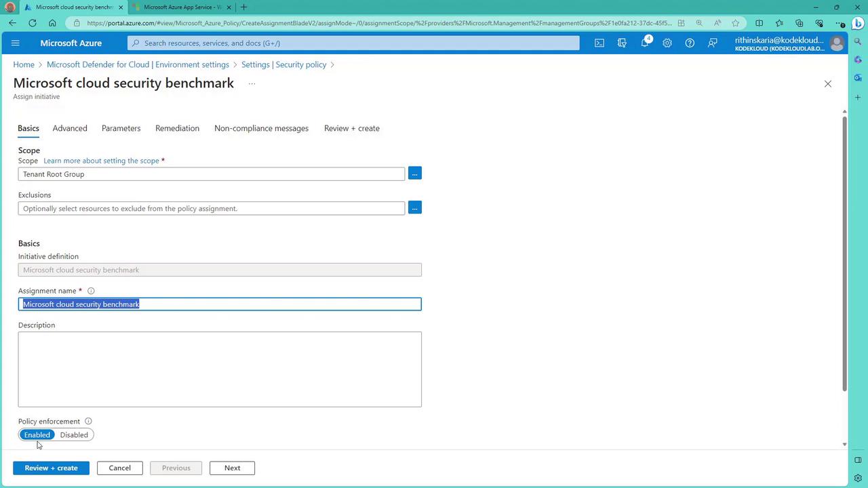Viewport: 868px width, 488px height.
Task: Go back using browser back arrow
Action: pos(13,23)
